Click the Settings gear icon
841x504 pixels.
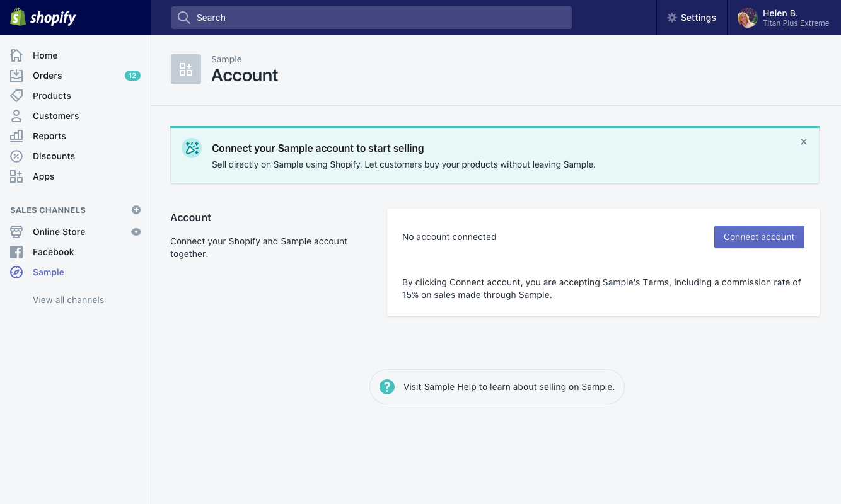(672, 18)
